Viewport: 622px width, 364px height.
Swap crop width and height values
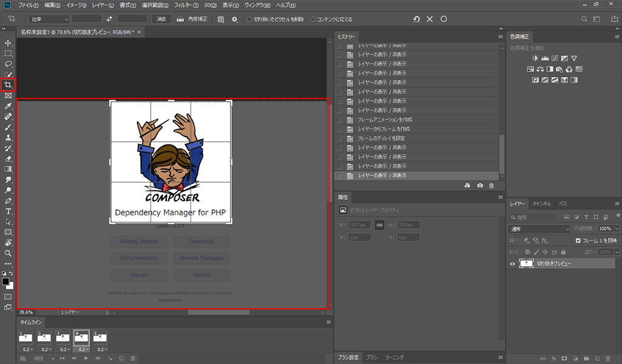click(109, 19)
